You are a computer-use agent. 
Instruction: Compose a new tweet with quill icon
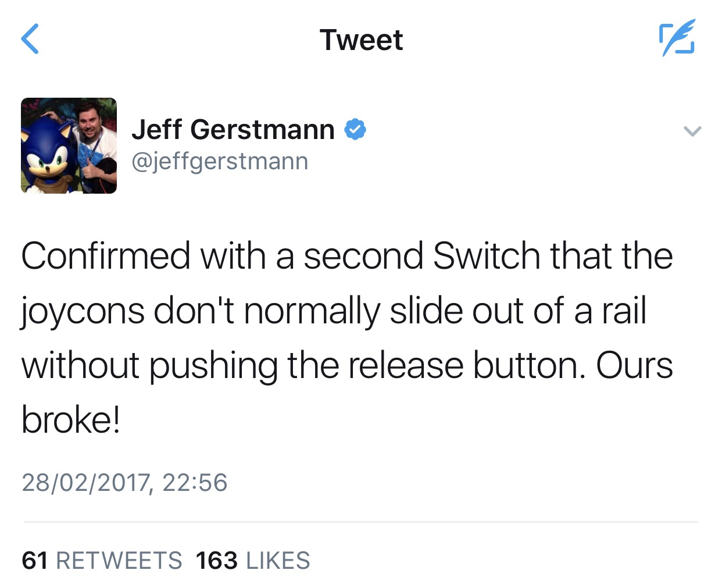(x=677, y=38)
